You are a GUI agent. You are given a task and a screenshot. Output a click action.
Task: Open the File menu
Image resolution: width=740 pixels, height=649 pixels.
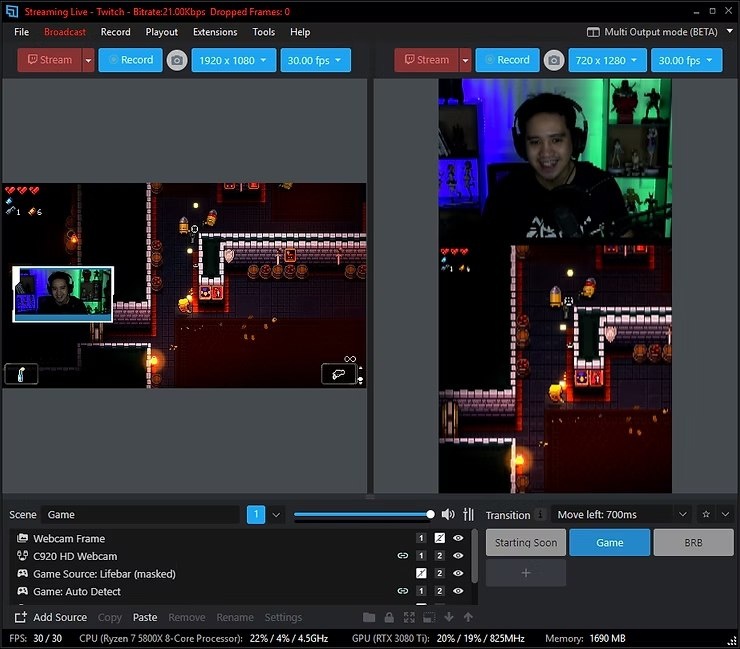22,32
